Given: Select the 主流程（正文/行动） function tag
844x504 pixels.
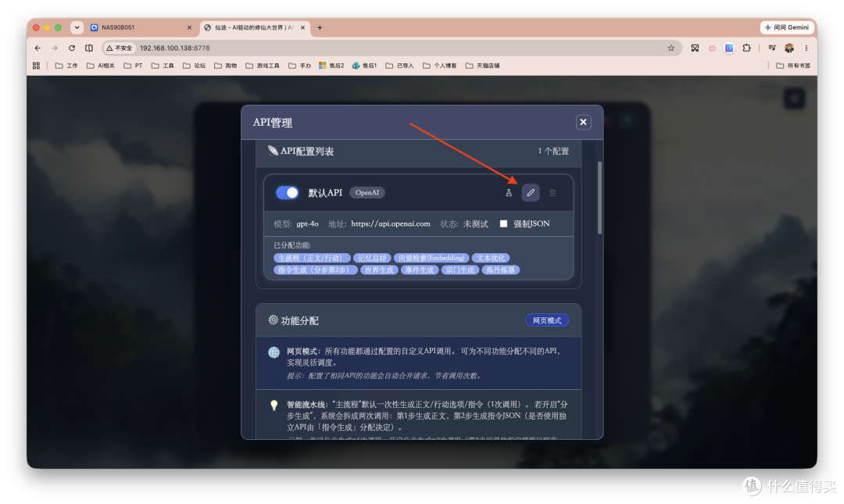Looking at the screenshot, I should coord(312,258).
